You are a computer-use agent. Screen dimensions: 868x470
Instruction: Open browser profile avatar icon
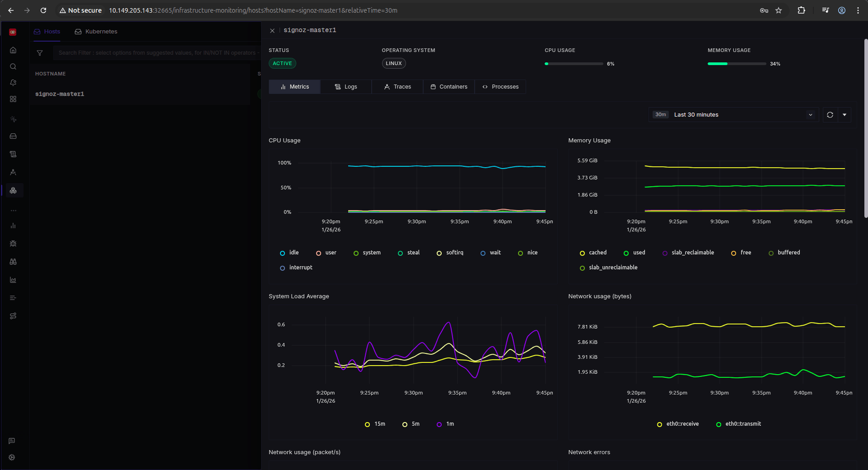[842, 10]
